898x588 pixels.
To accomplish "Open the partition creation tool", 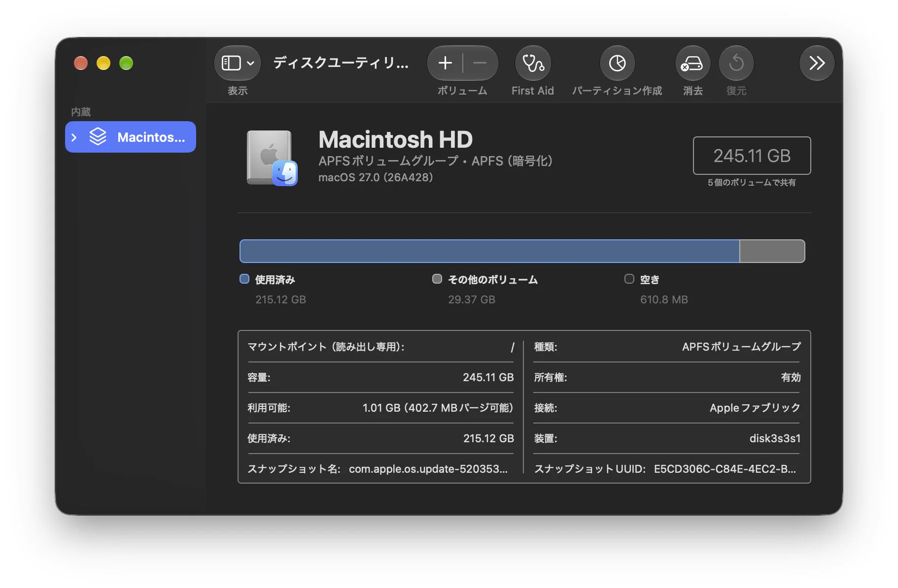I will tap(617, 63).
